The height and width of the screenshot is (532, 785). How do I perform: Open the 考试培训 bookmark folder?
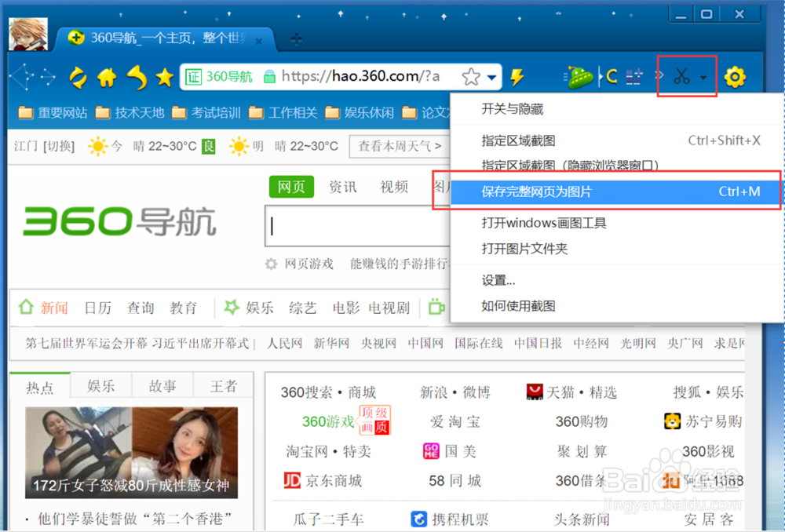pyautogui.click(x=206, y=113)
